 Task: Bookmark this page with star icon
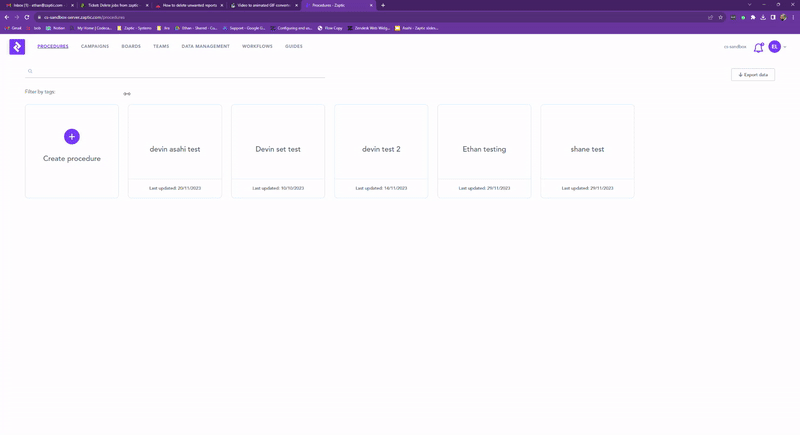pyautogui.click(x=720, y=17)
